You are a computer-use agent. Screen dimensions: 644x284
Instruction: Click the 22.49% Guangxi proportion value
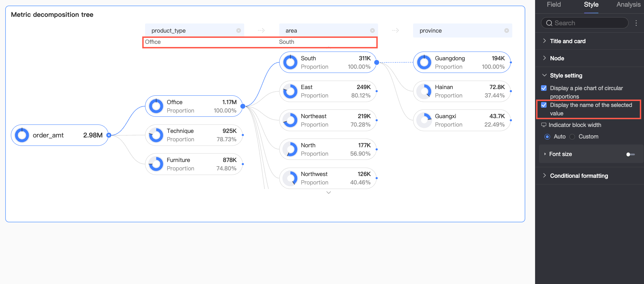pyautogui.click(x=494, y=124)
